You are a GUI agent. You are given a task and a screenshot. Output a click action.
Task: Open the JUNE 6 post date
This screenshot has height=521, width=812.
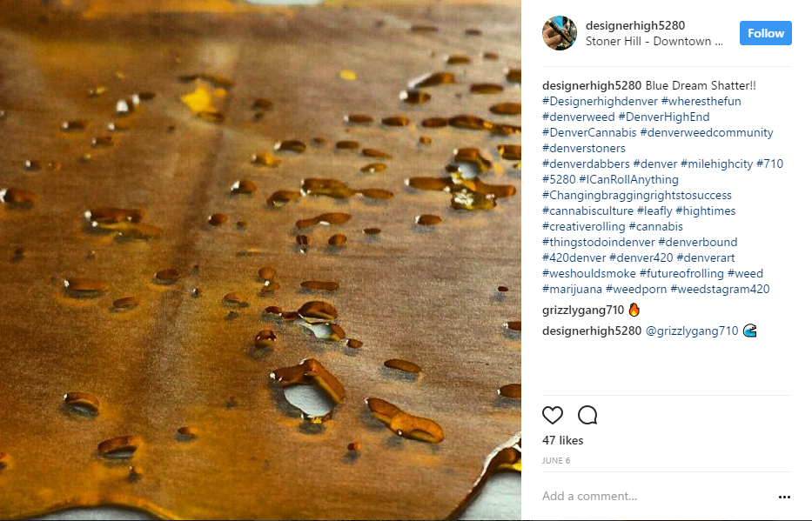point(556,460)
